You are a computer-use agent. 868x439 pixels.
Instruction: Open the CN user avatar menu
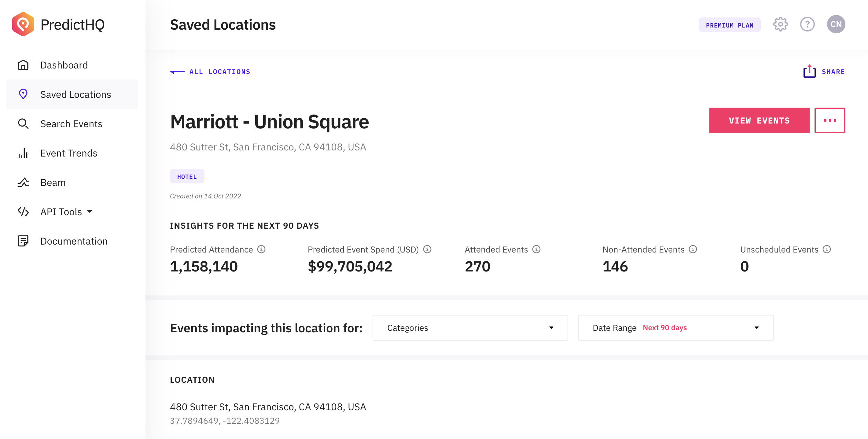[x=836, y=24]
